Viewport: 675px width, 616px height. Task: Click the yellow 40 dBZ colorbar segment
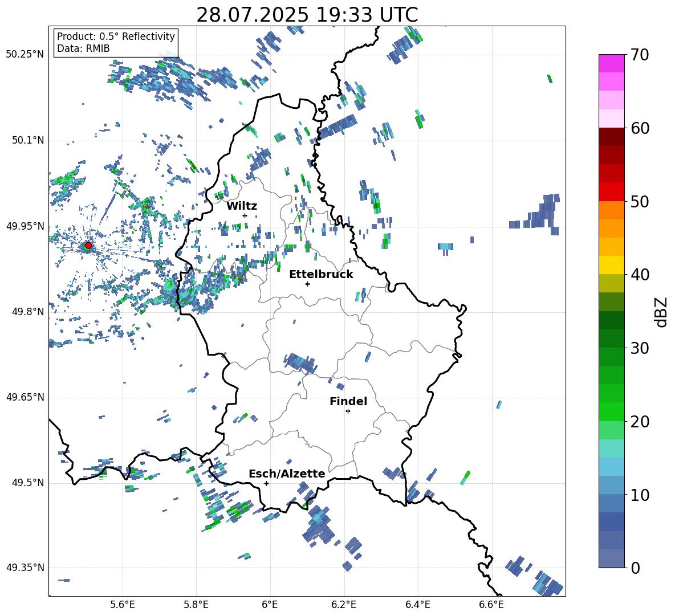tap(611, 265)
